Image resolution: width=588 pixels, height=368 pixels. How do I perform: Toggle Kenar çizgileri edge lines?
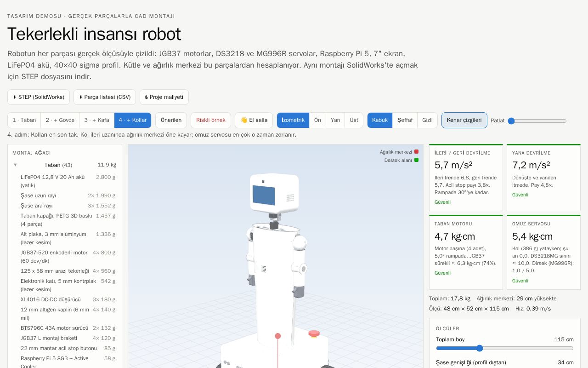[464, 120]
